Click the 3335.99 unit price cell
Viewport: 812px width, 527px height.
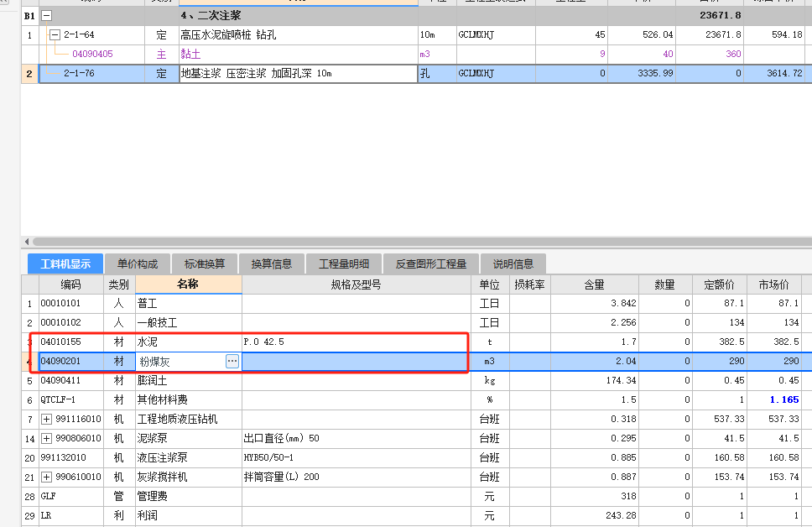point(642,74)
